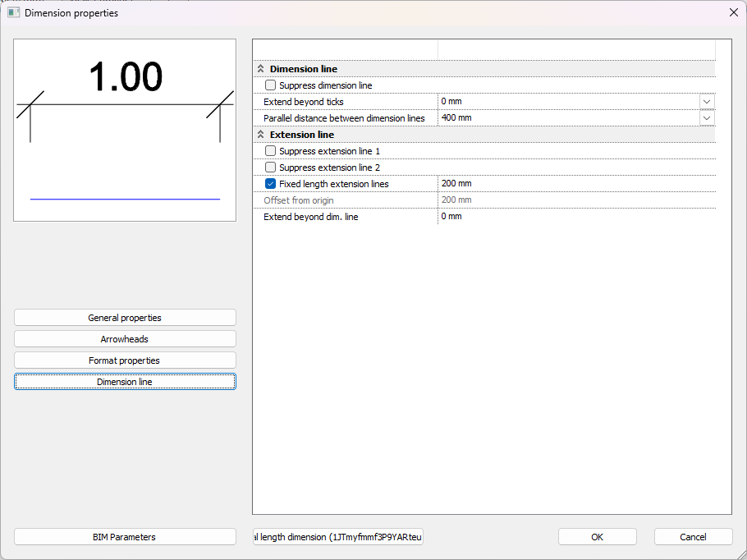Screen dimensions: 747x560
Task: Click the total length dimension style button
Action: [x=337, y=537]
